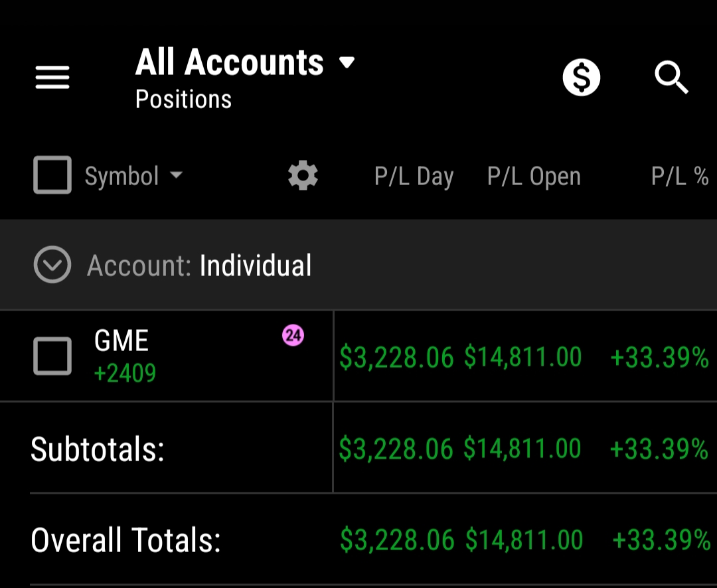The height and width of the screenshot is (588, 717).
Task: Open the hamburger navigation menu
Action: pyautogui.click(x=52, y=78)
